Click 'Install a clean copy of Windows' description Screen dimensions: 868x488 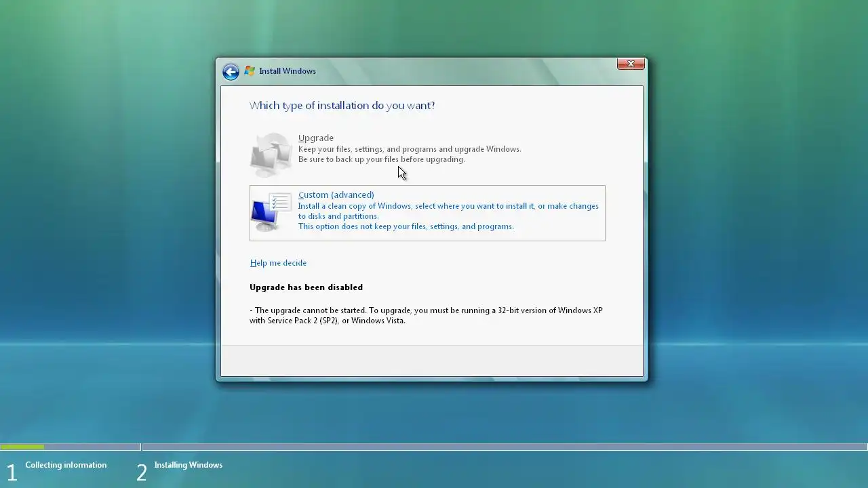click(448, 211)
